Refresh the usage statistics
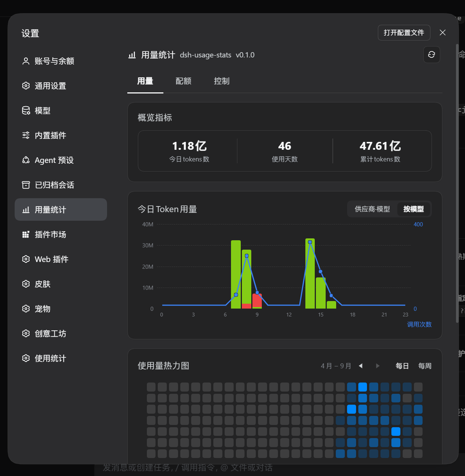The image size is (465, 476). pos(432,55)
